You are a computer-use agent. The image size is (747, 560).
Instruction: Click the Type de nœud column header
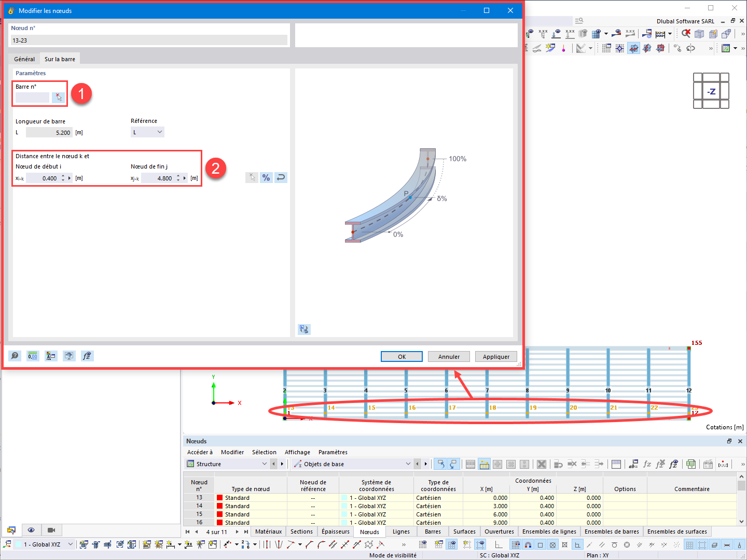point(251,489)
